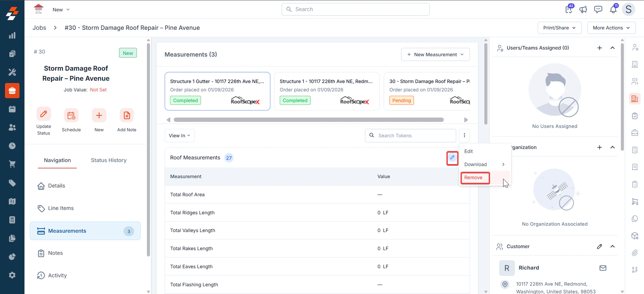This screenshot has width=644, height=294.
Task: Select the Jobs briefcase icon in left sidebar
Action: (x=12, y=90)
